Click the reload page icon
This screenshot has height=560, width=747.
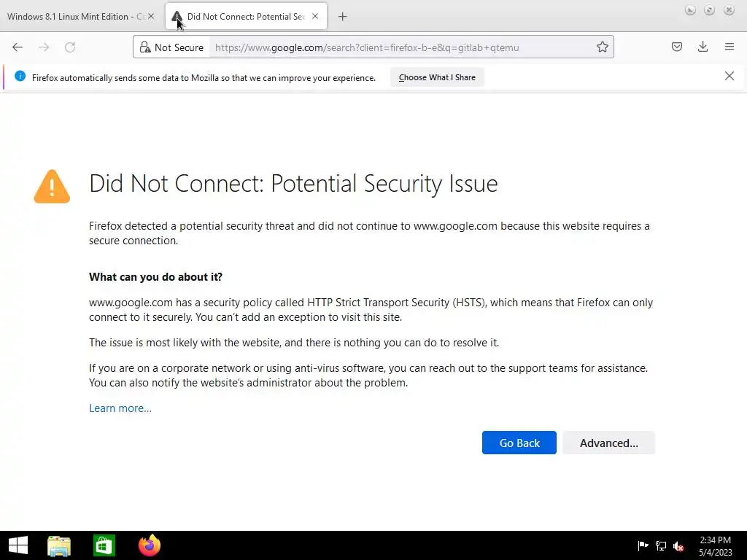[70, 47]
